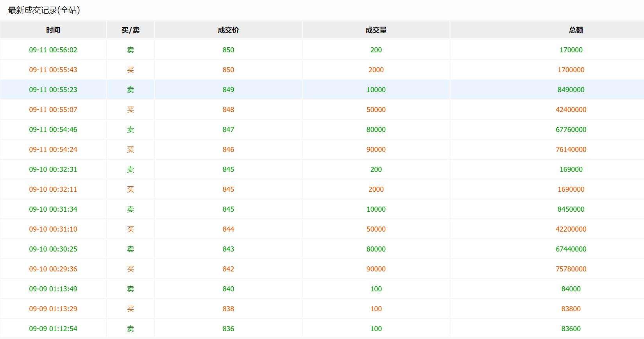Select the row timestamped 09-11 00:56:02
Screen dimensions: 644x339
(x=53, y=50)
